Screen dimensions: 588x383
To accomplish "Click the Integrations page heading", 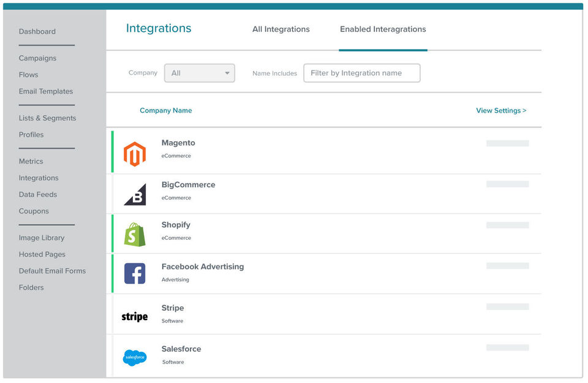I will 159,29.
